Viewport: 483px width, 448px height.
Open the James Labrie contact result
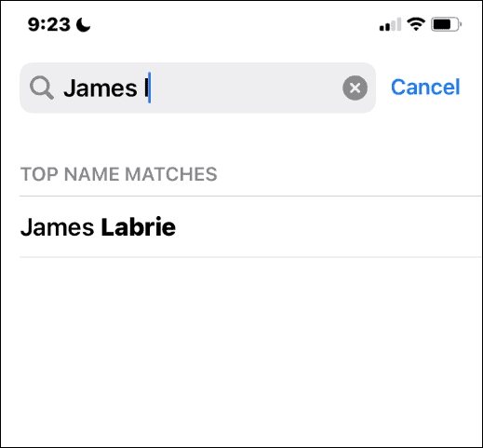pos(250,227)
